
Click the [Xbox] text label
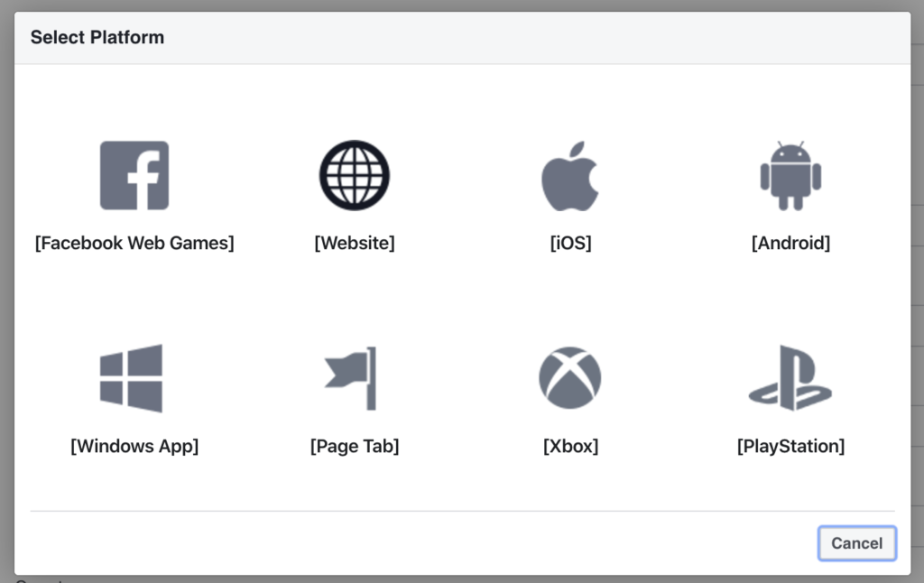pos(570,446)
